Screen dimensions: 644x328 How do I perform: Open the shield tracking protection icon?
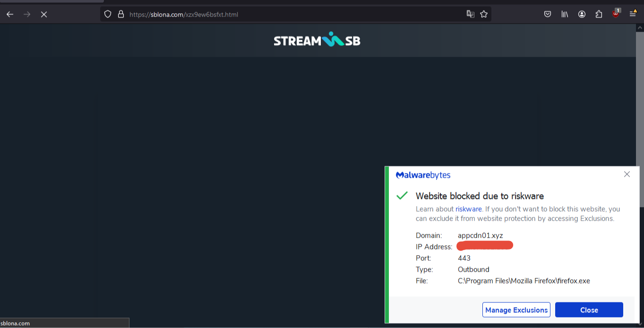click(108, 14)
